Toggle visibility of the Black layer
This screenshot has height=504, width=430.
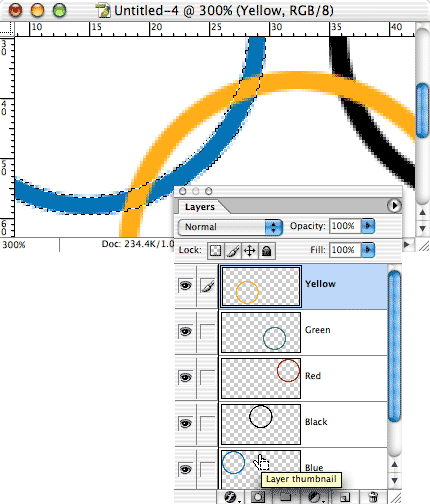[185, 423]
